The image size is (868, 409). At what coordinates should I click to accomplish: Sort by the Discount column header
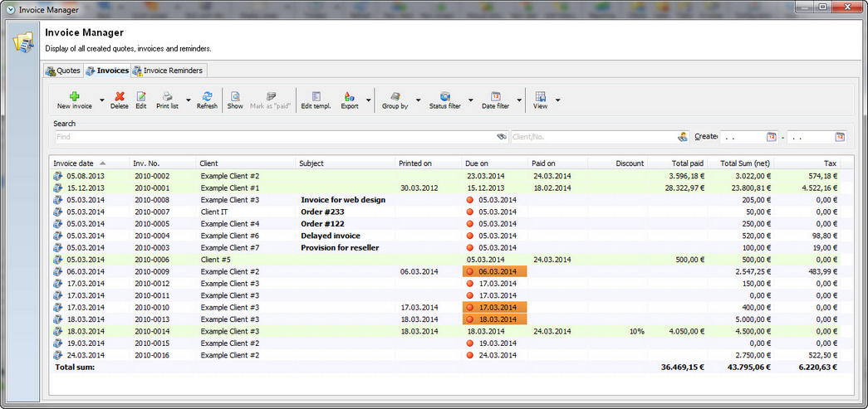tap(618, 163)
